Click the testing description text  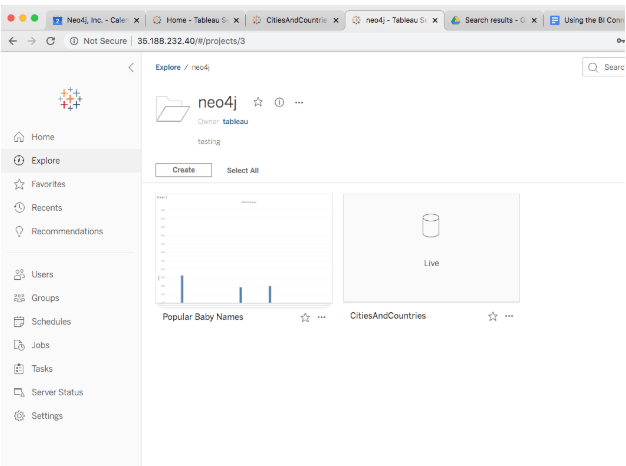coord(209,141)
